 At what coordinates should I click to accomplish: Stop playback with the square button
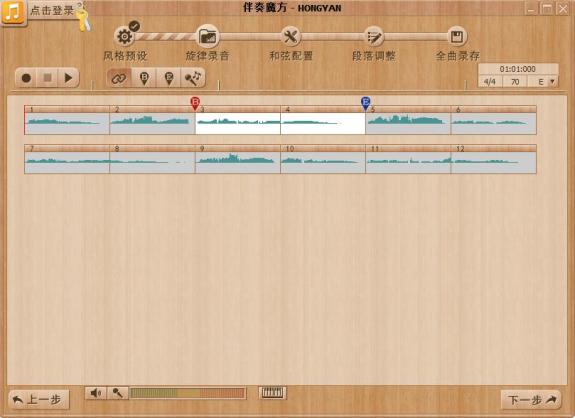click(47, 78)
